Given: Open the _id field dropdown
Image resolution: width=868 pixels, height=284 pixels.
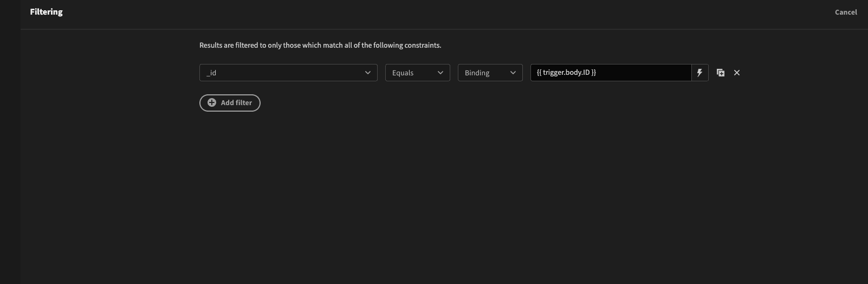Looking at the screenshot, I should (x=288, y=73).
